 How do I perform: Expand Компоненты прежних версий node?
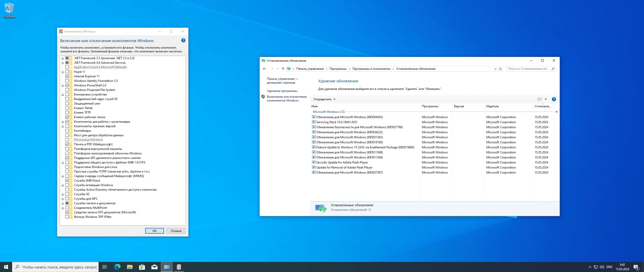[x=63, y=127]
